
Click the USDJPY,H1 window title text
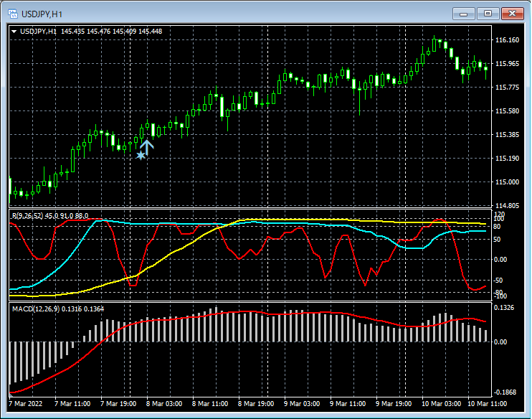click(42, 14)
